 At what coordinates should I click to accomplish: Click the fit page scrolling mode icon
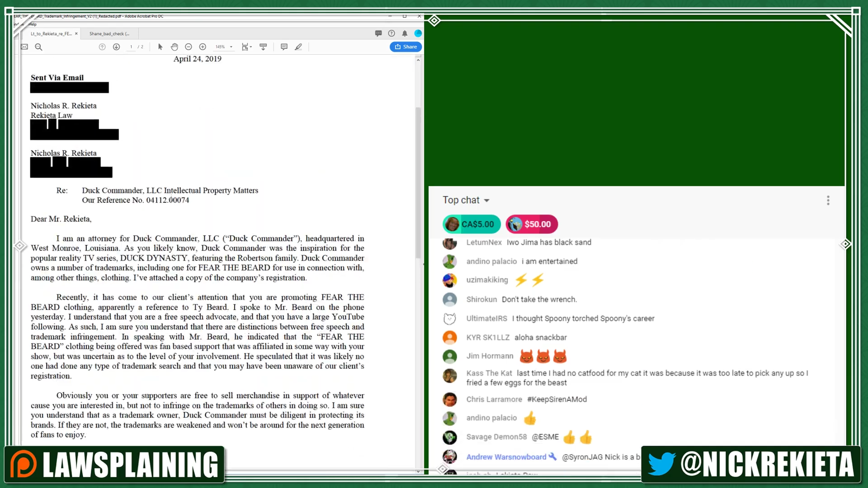tap(245, 47)
